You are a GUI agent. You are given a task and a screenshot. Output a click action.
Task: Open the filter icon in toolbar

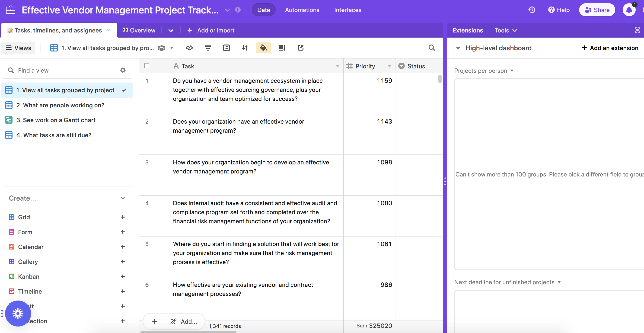click(x=208, y=48)
